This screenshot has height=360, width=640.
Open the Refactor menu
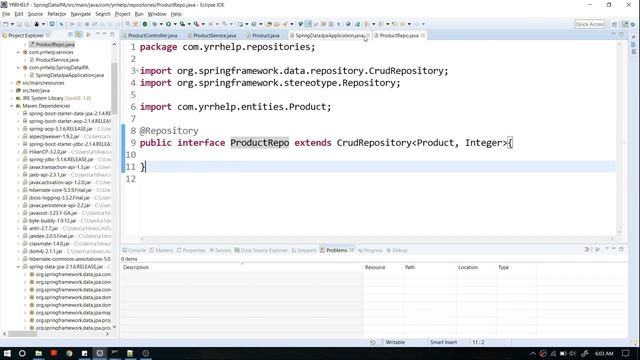(x=57, y=14)
